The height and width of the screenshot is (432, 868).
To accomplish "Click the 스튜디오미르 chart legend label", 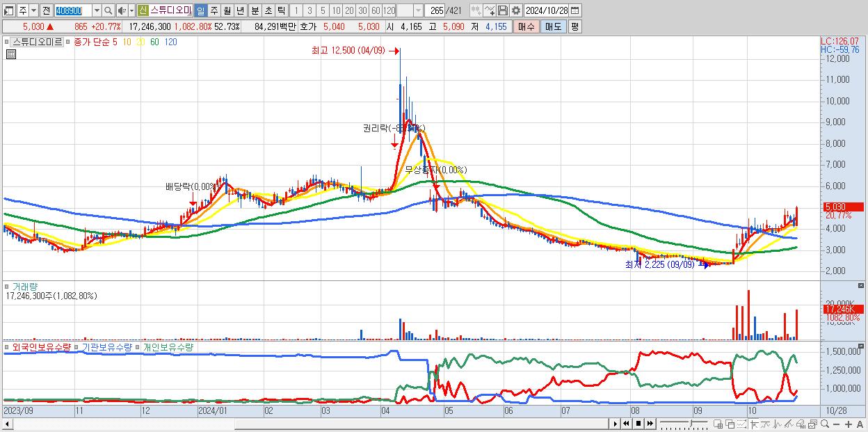I will [x=37, y=42].
